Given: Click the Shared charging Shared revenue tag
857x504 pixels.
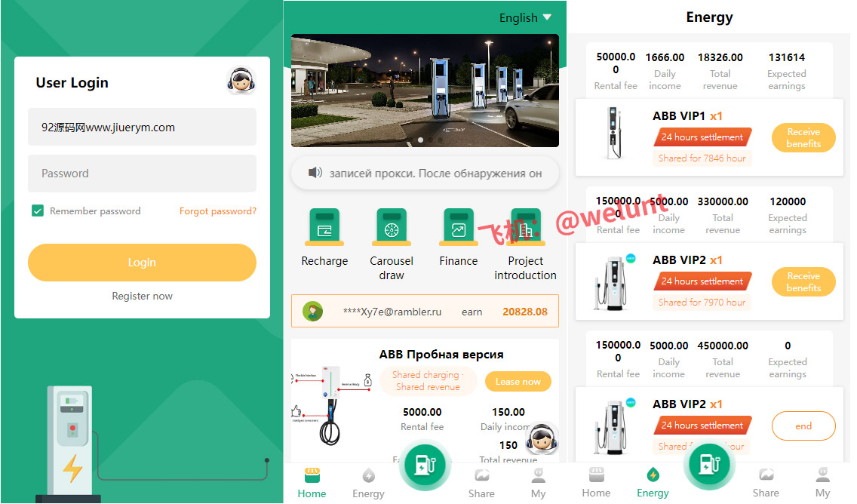Looking at the screenshot, I should 428,380.
